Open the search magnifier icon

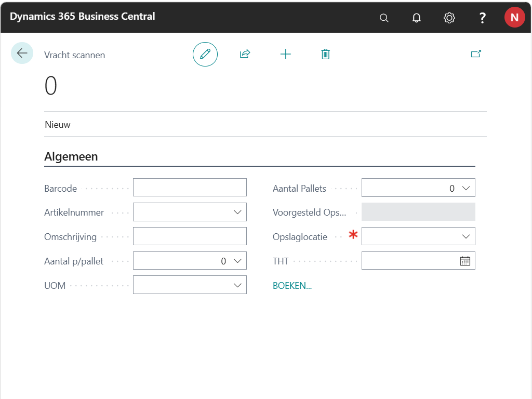click(384, 18)
